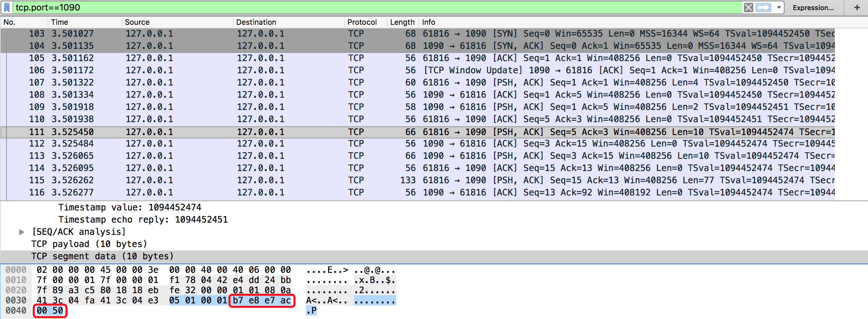
Task: Select packet 106 TCP Window Update row
Action: pos(417,70)
